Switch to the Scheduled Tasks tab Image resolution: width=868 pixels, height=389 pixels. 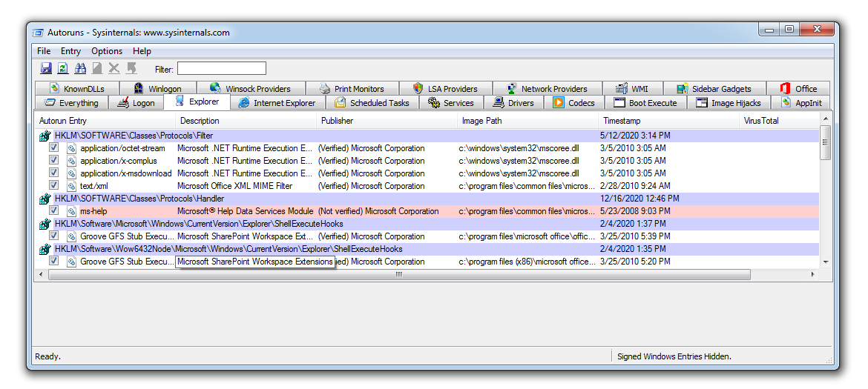[x=372, y=103]
